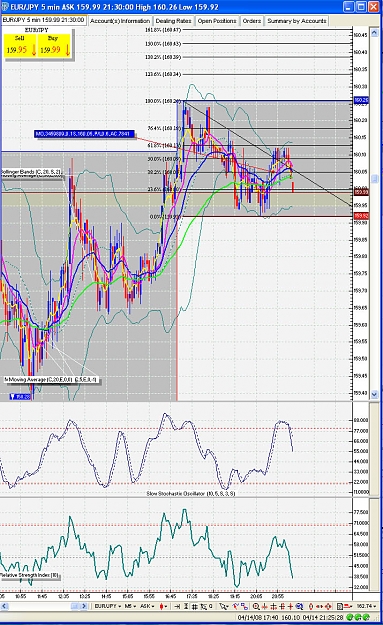The image size is (383, 625).
Task: Click the Slow Stochastic Oscillator label
Action: pos(191,493)
